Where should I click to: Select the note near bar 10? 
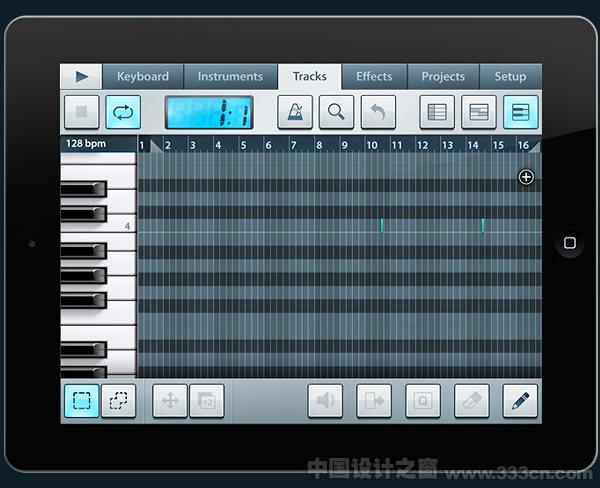click(382, 225)
